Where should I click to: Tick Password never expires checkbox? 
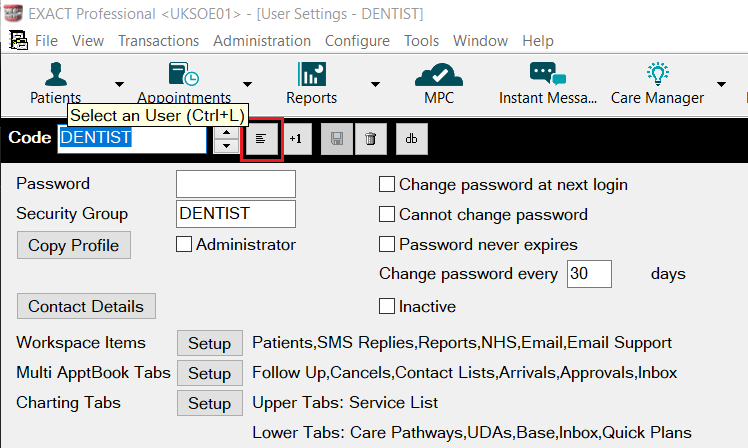(386, 244)
